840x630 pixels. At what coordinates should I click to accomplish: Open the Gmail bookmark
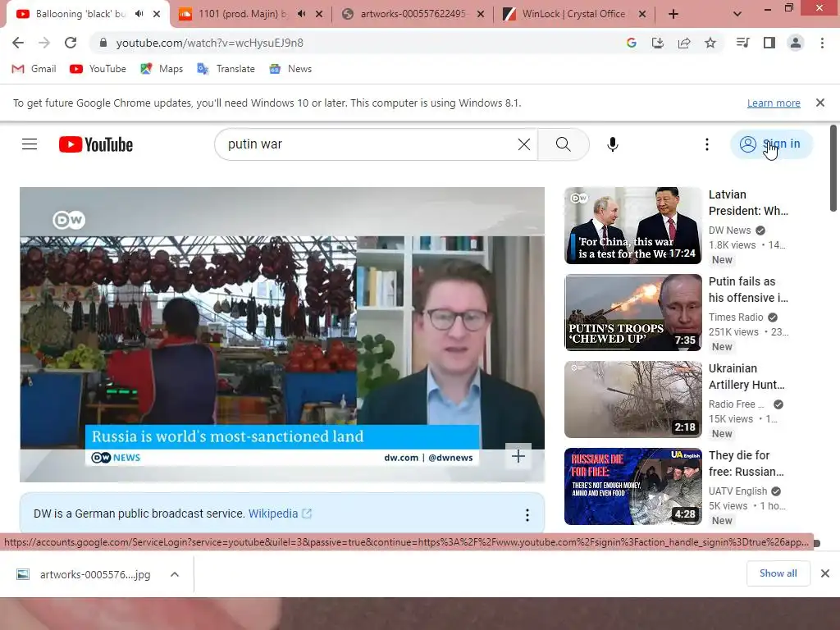click(x=34, y=69)
